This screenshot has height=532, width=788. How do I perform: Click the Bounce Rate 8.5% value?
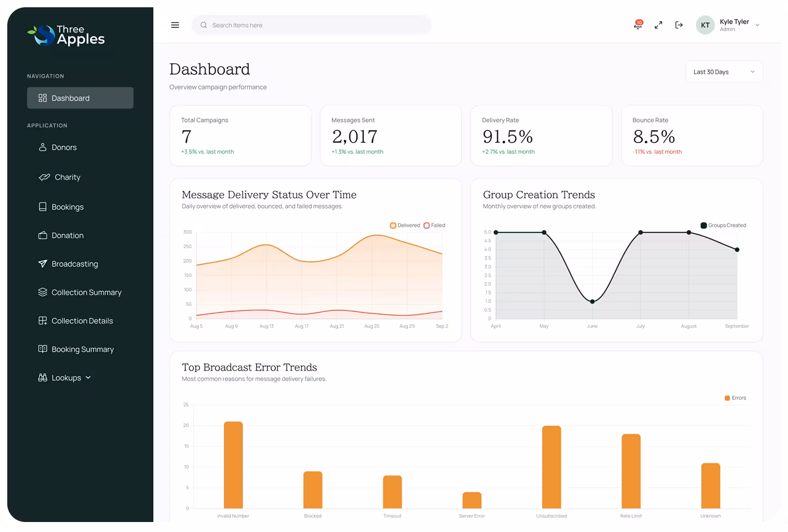(654, 136)
